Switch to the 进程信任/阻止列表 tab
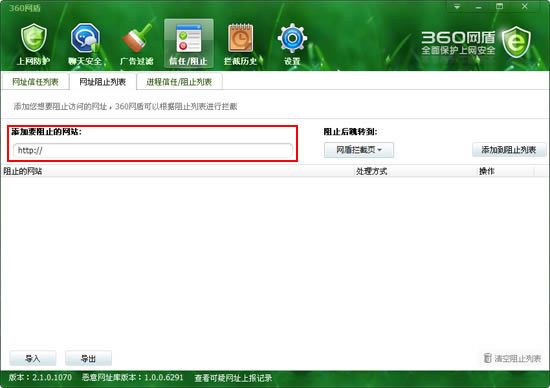The image size is (550, 388). click(x=179, y=82)
